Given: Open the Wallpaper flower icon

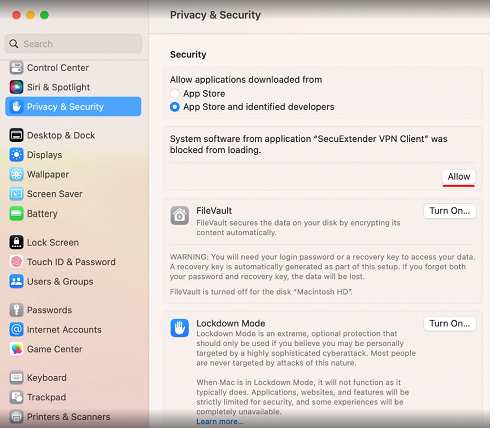Looking at the screenshot, I should pos(16,174).
